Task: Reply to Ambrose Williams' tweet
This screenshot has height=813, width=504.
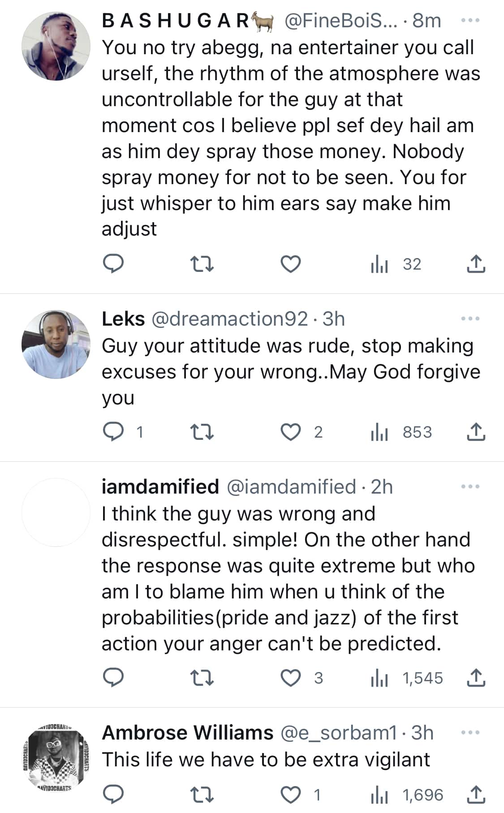Action: 113,795
